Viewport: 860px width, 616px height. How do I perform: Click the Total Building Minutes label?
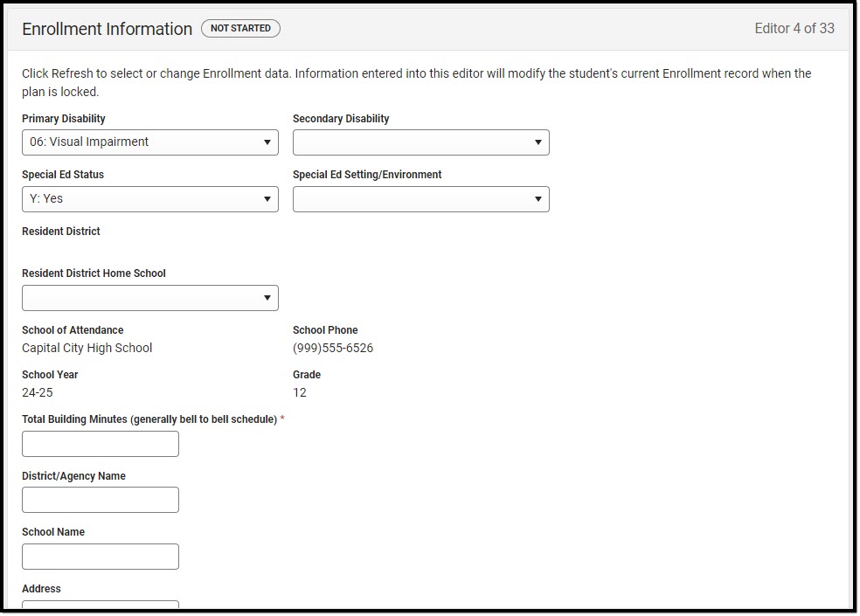click(149, 419)
